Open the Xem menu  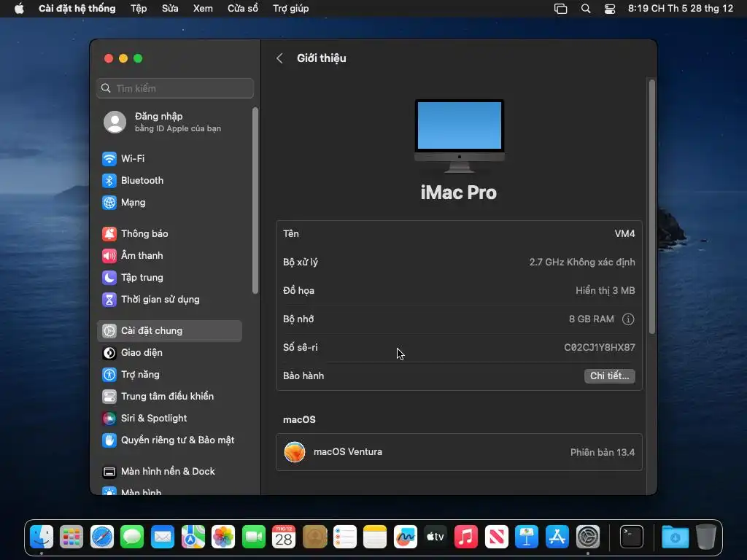[x=203, y=9]
